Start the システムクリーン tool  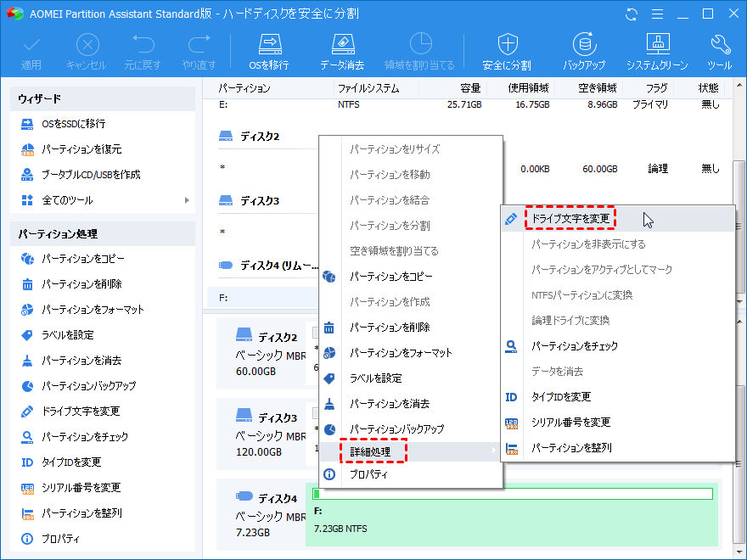pos(657,52)
